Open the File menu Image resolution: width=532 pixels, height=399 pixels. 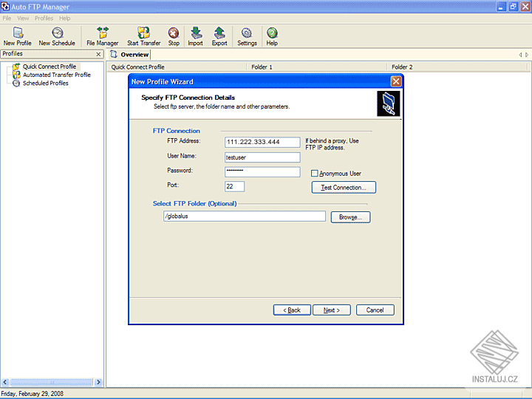(7, 18)
